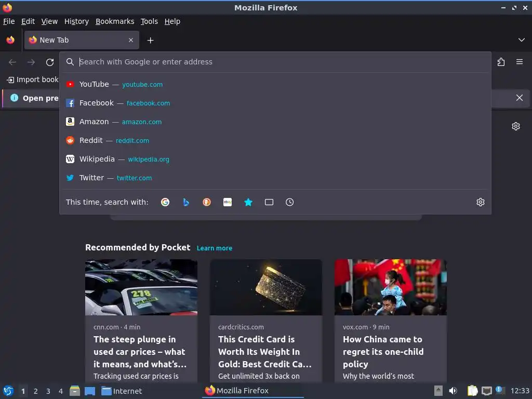Select the YouTube suggestion
This screenshot has width=532, height=399.
[275, 84]
